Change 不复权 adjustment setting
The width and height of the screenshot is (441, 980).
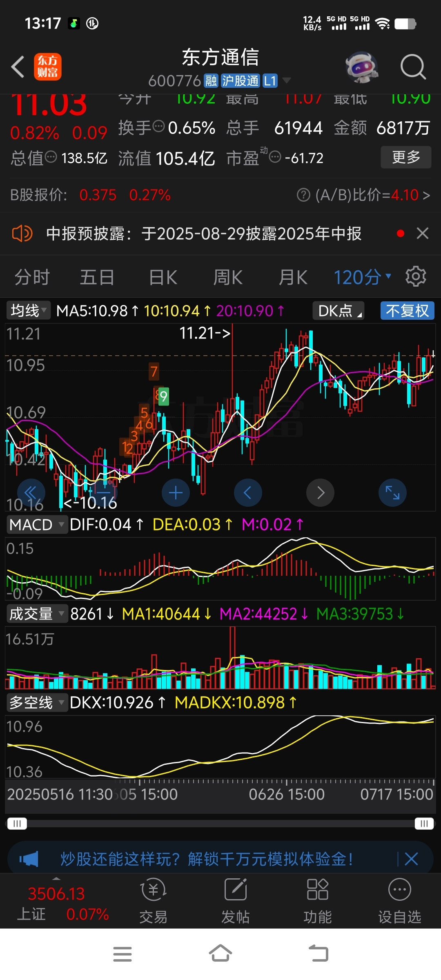(x=407, y=311)
